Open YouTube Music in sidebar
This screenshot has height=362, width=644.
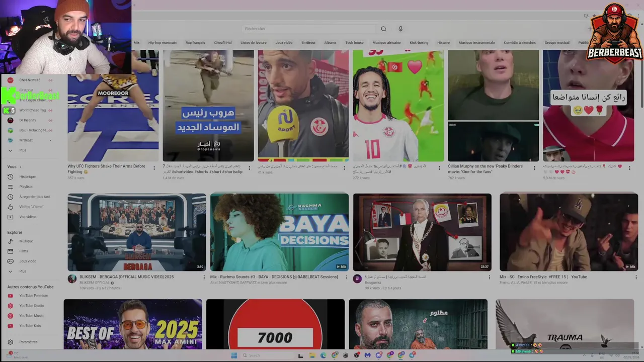click(31, 316)
